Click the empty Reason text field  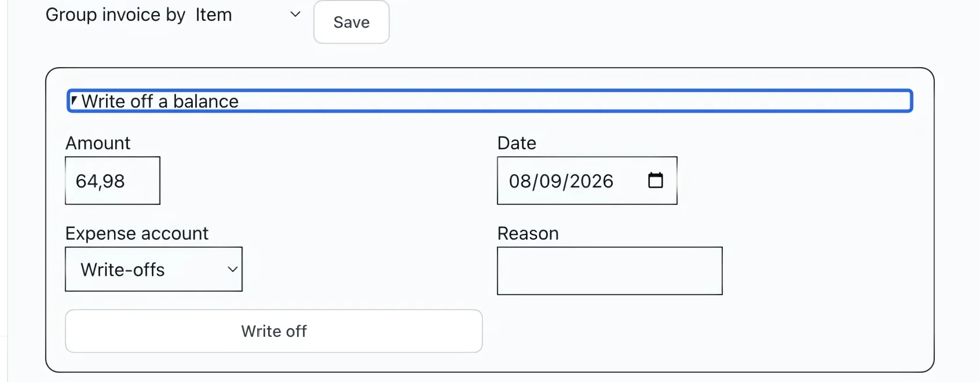[609, 271]
